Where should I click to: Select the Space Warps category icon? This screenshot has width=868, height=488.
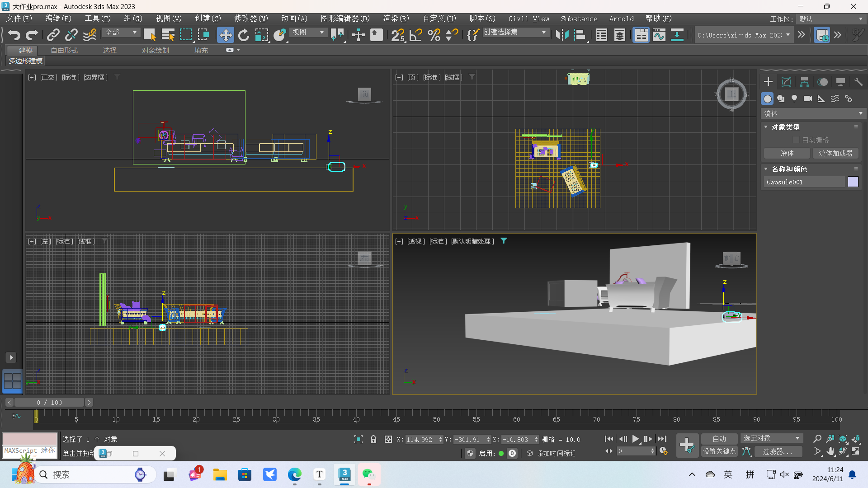click(x=835, y=99)
